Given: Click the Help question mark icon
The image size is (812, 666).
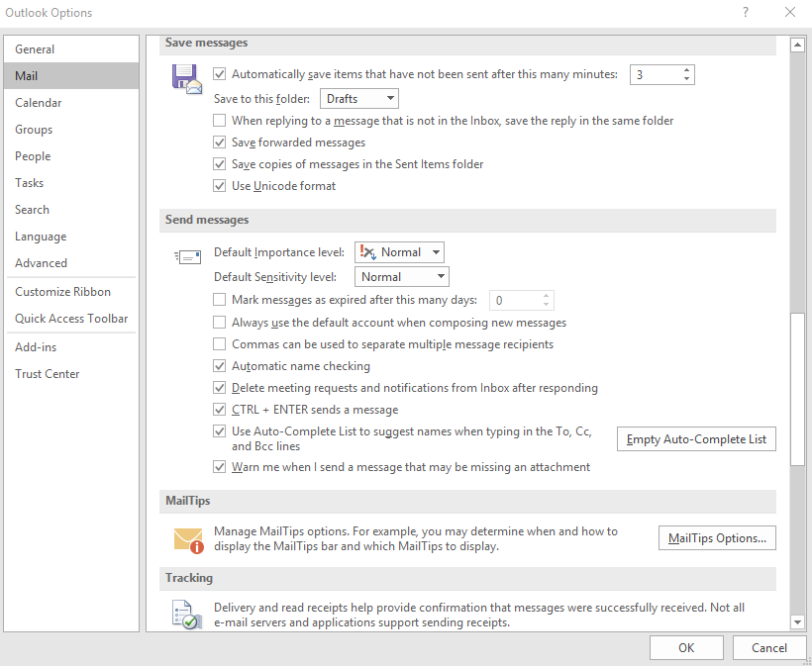Looking at the screenshot, I should point(746,12).
